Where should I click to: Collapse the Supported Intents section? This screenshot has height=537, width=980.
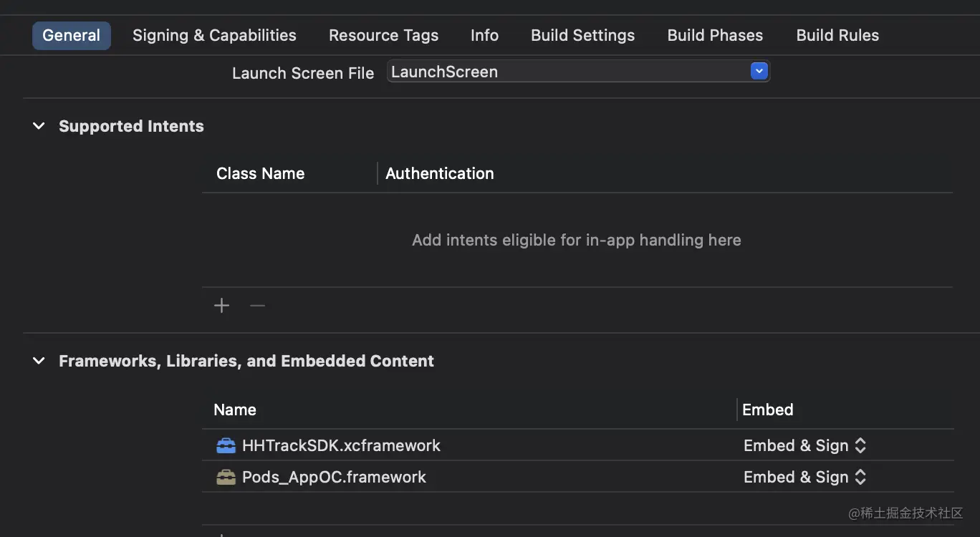click(39, 127)
